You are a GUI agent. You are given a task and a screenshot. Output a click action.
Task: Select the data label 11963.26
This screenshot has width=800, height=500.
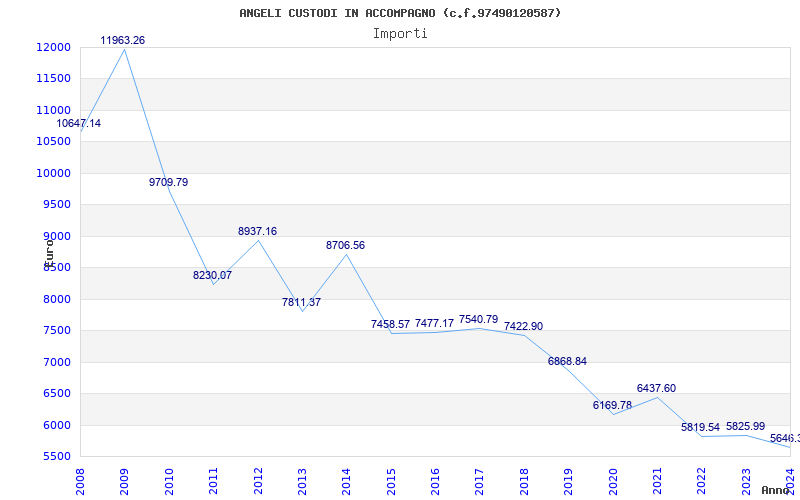[122, 40]
